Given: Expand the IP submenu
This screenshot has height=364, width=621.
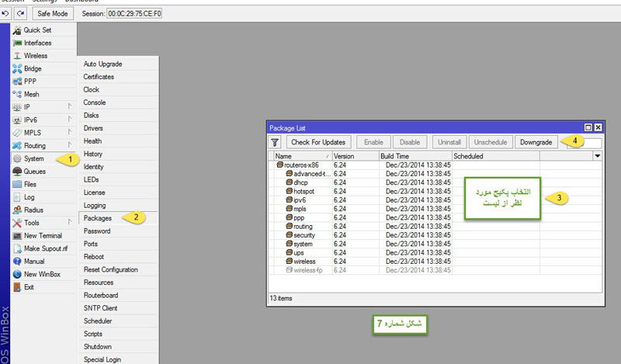Looking at the screenshot, I should tap(43, 107).
